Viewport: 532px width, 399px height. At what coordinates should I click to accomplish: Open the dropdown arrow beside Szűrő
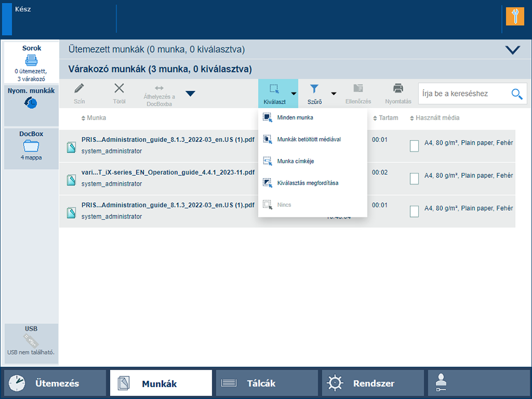334,94
